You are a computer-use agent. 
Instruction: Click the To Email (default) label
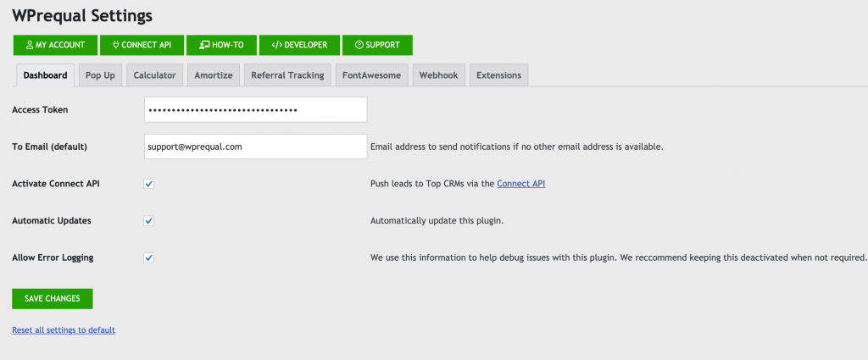(50, 147)
